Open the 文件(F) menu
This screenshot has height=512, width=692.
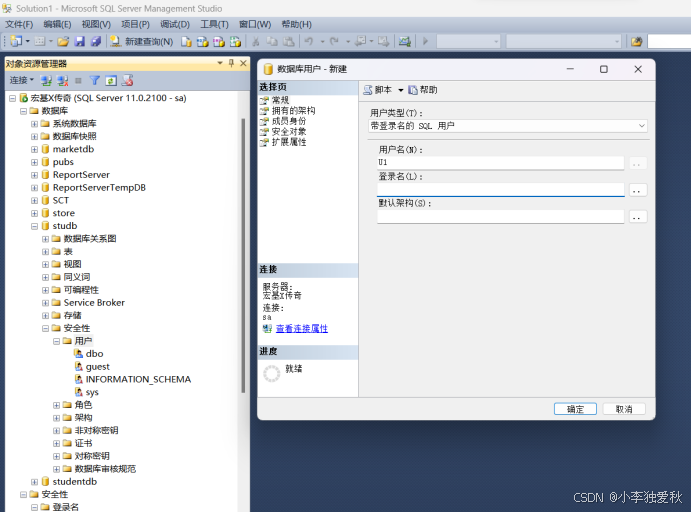pos(19,24)
